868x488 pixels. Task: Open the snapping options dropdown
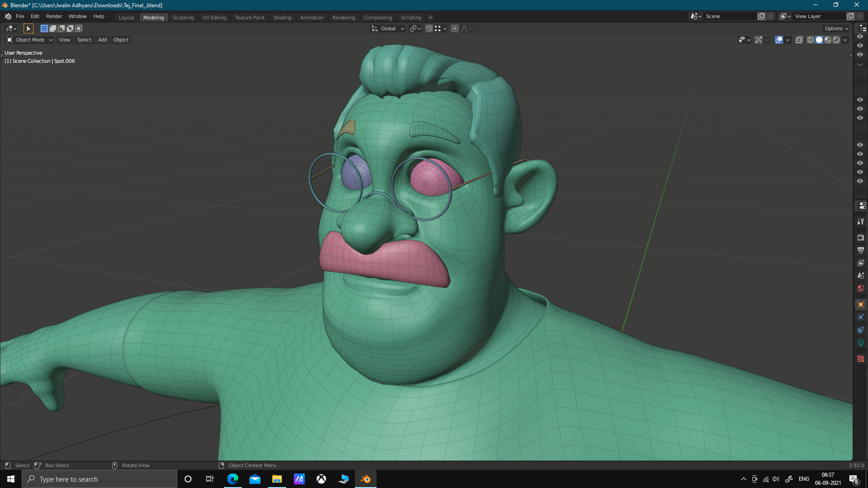[x=441, y=28]
